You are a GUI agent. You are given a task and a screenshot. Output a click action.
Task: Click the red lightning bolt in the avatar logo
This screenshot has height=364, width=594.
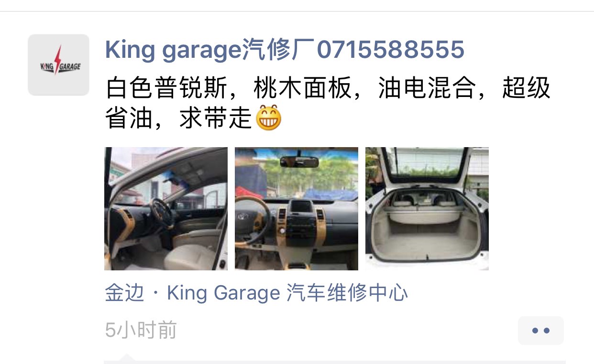tap(58, 60)
